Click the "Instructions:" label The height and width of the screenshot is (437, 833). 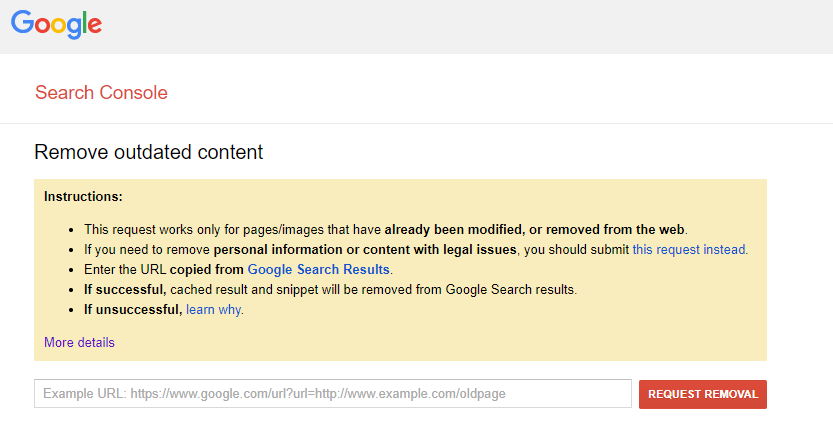[x=83, y=196]
